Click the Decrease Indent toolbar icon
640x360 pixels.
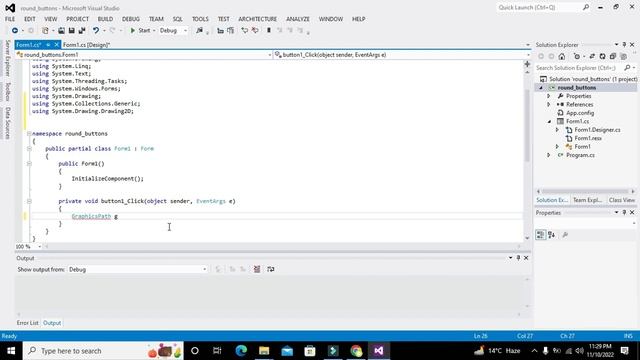pyautogui.click(x=220, y=31)
